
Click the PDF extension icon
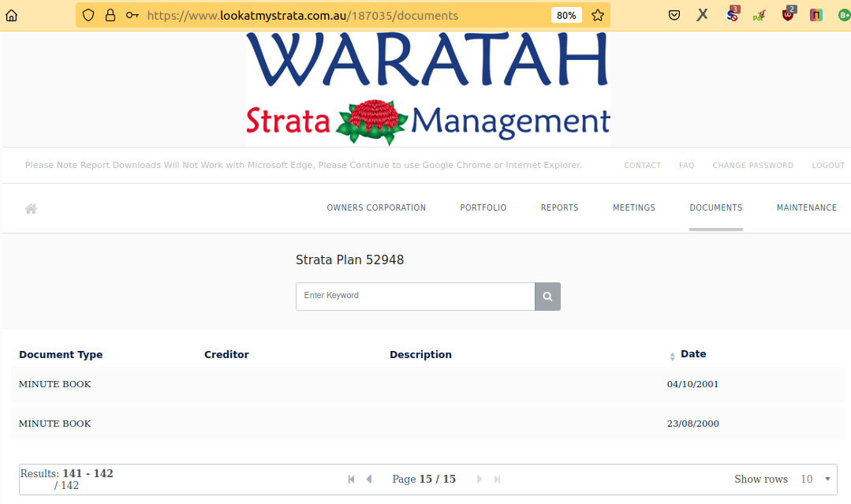[x=759, y=15]
